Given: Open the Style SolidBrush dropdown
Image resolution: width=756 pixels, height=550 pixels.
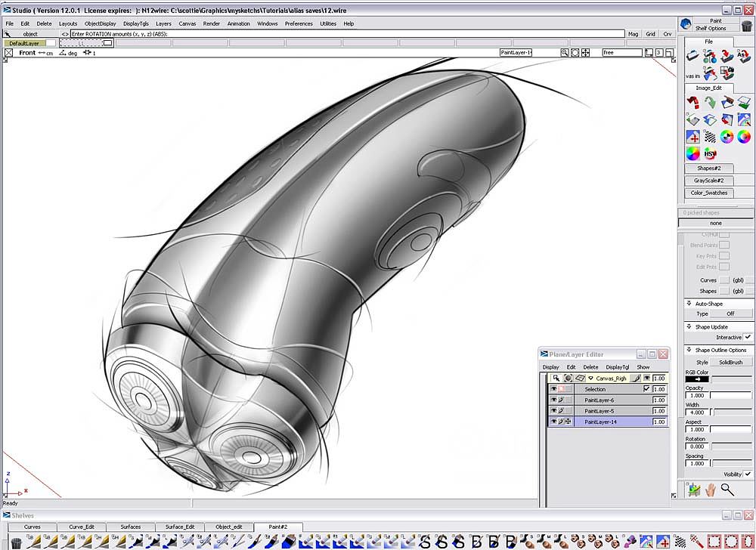Looking at the screenshot, I should (730, 363).
